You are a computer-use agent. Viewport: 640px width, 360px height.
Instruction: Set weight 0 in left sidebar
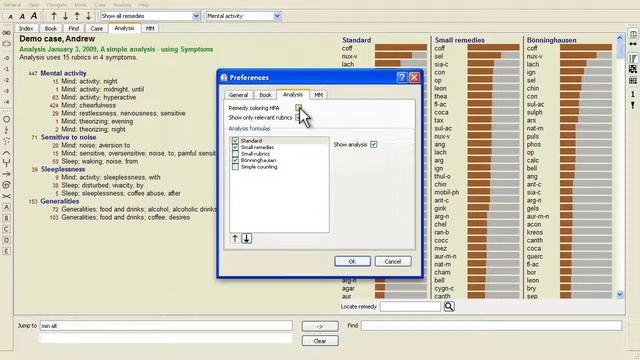[7, 58]
